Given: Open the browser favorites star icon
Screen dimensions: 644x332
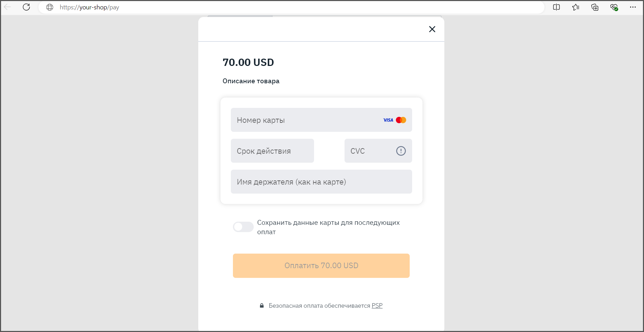Looking at the screenshot, I should (576, 7).
